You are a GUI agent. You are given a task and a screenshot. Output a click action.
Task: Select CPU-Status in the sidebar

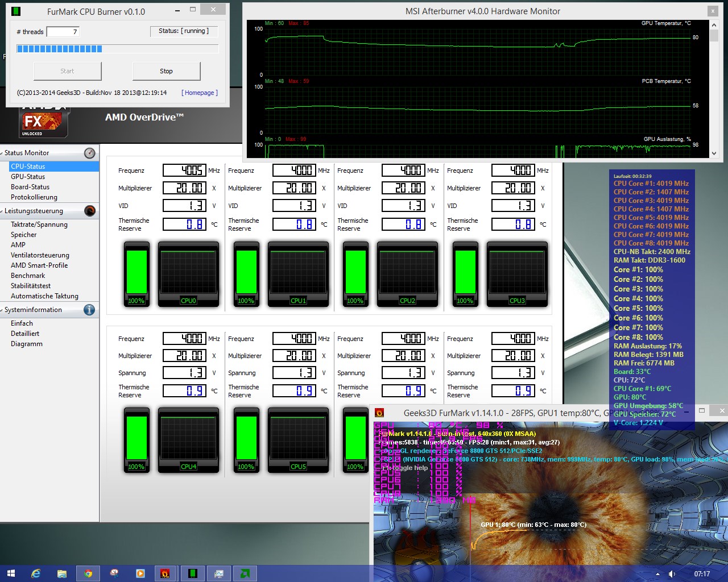(54, 167)
